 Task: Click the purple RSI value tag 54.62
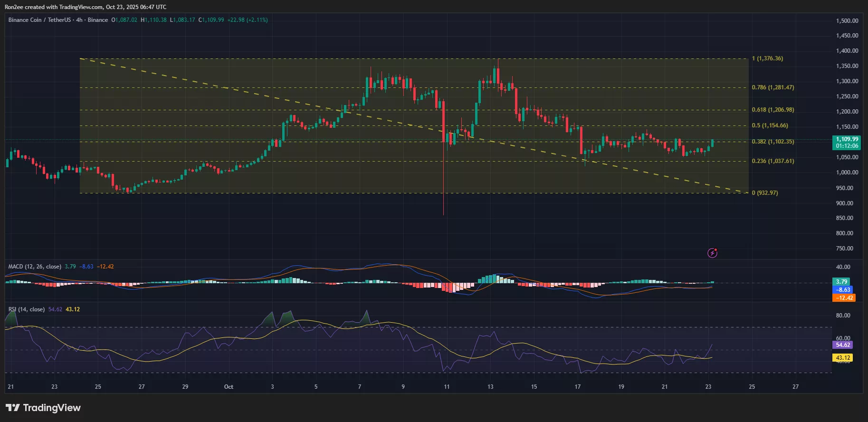pyautogui.click(x=842, y=345)
